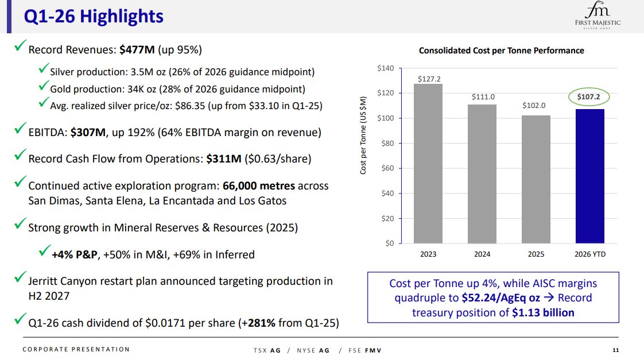Click the green checkmark beside Record Revenues

click(x=20, y=45)
